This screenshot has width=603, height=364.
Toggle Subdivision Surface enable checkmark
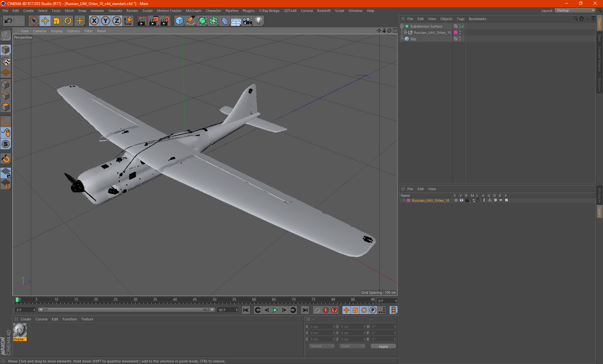coord(463,26)
